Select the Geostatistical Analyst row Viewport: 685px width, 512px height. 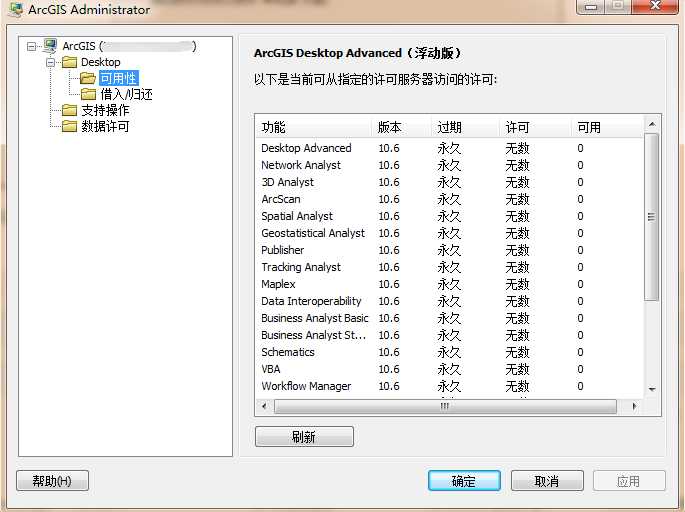tap(450, 233)
